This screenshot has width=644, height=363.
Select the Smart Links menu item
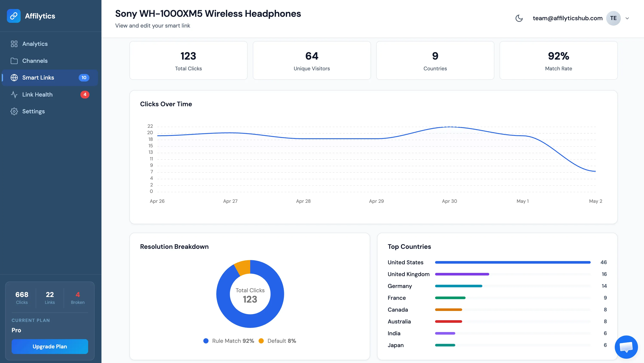click(x=50, y=78)
